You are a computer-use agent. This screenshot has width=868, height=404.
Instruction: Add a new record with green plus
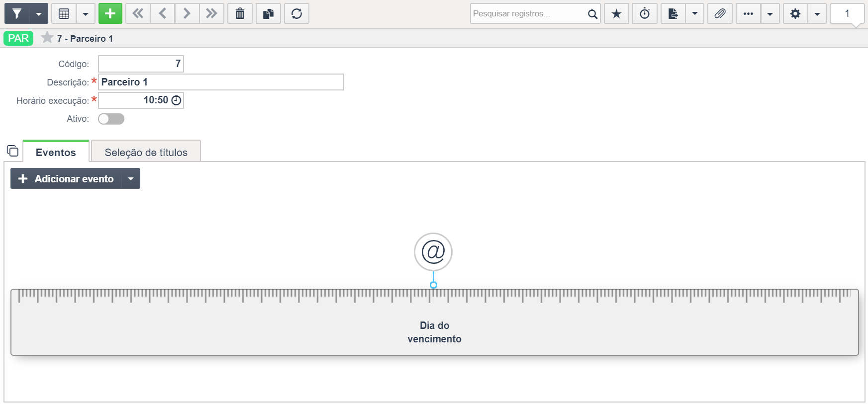point(110,13)
